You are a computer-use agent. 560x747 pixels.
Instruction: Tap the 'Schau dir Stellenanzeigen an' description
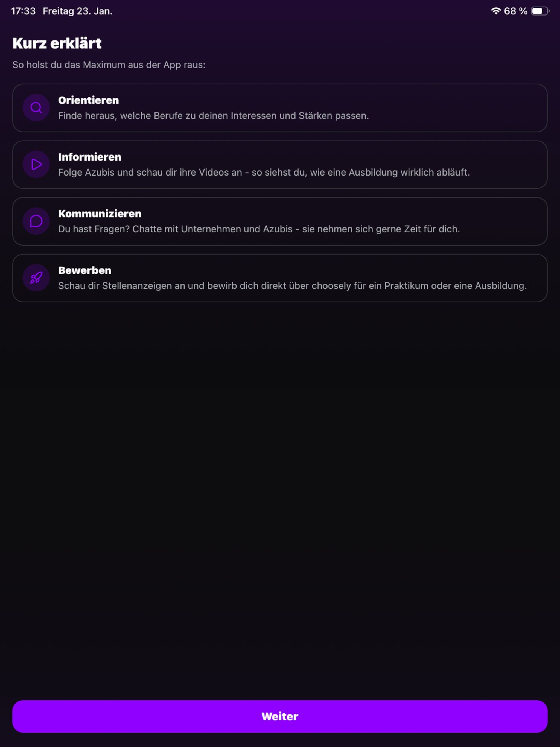293,286
